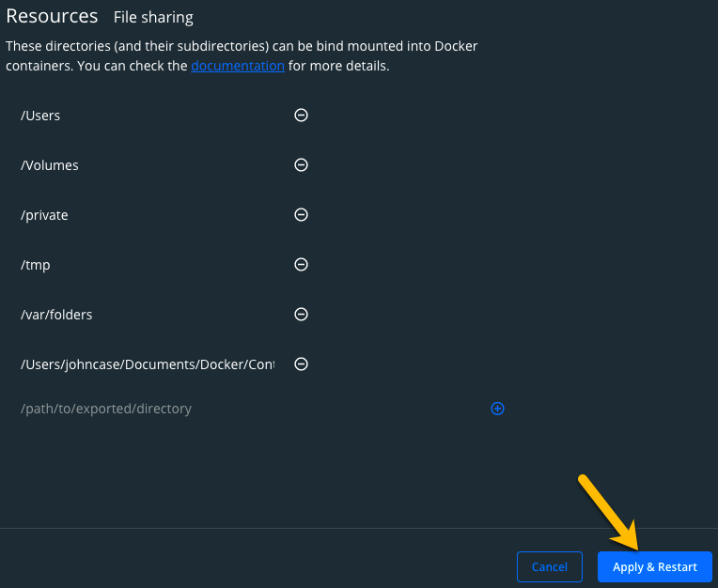This screenshot has width=718, height=588.
Task: Remove the /private shared directory
Action: point(301,214)
